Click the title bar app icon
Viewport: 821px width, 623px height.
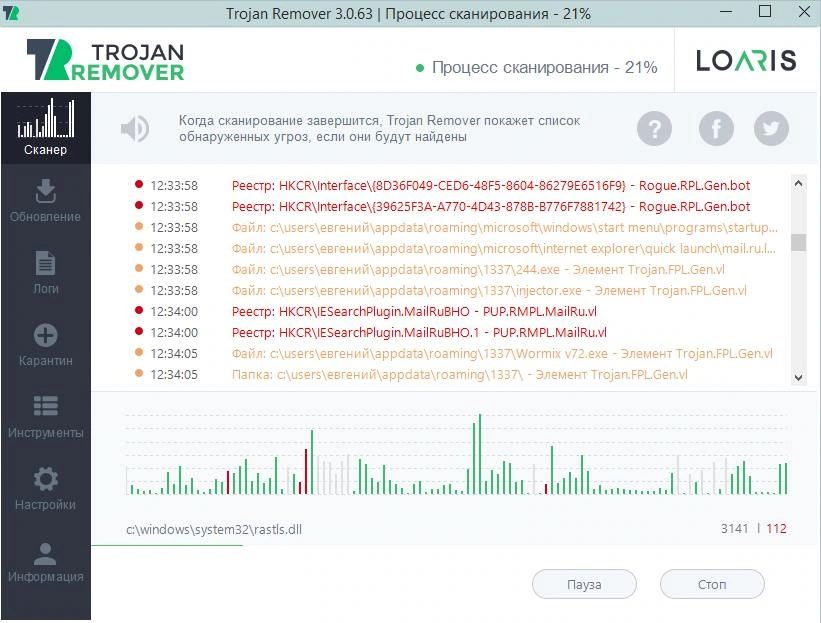pyautogui.click(x=11, y=13)
